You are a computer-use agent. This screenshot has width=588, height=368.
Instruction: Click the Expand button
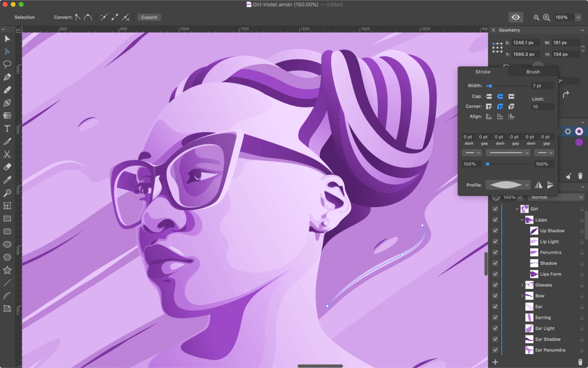coord(149,17)
